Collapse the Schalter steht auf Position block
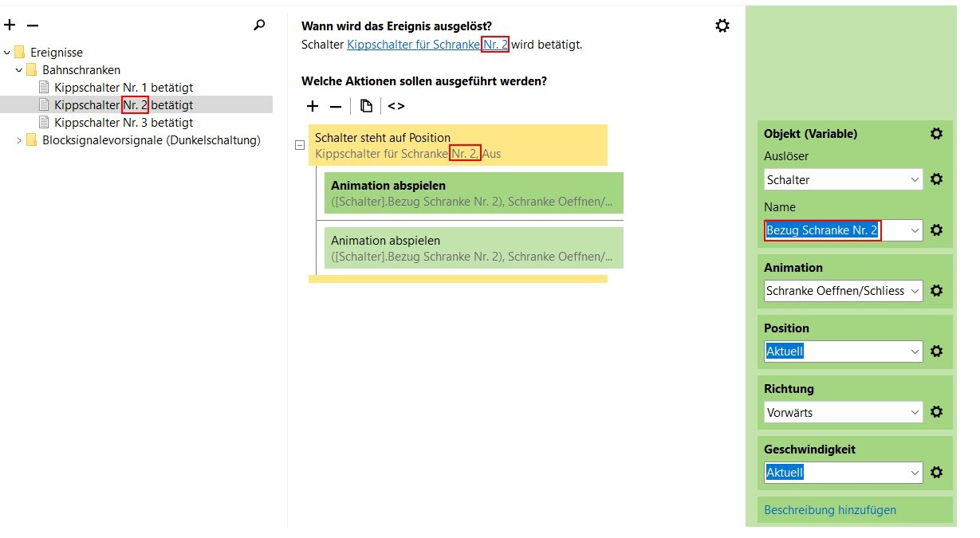The image size is (980, 538). 300,145
